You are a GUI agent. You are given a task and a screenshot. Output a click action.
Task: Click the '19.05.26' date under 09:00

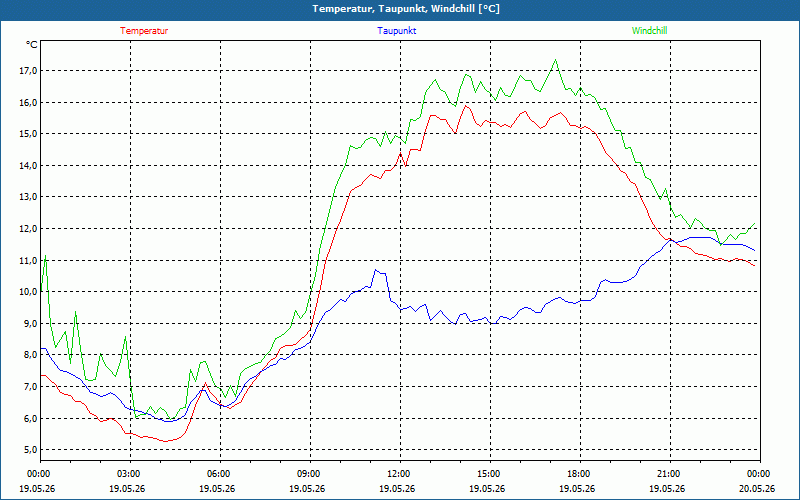[308, 489]
